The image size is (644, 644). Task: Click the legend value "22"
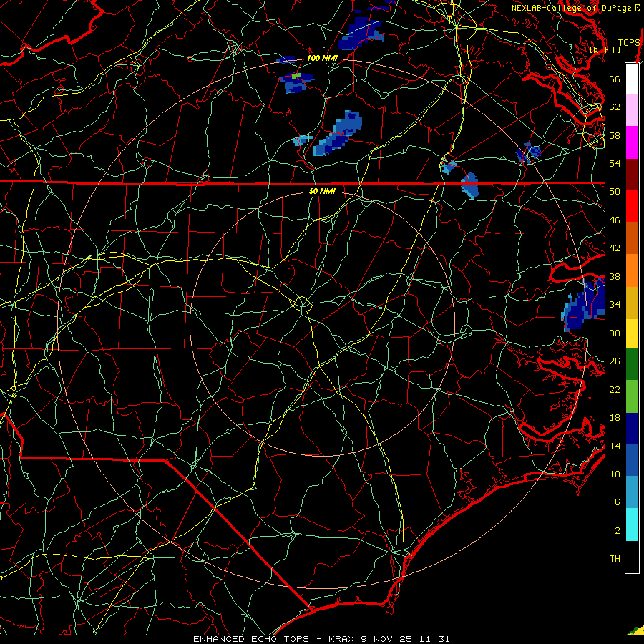click(x=615, y=389)
